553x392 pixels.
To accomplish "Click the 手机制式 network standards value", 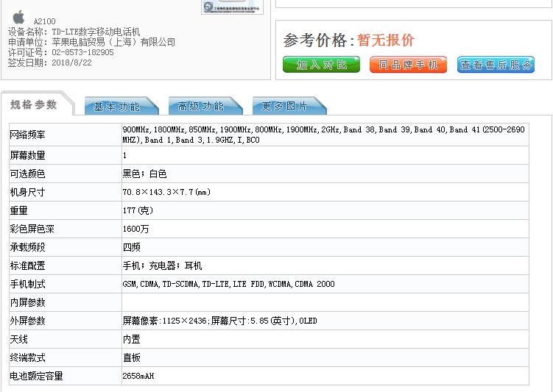I will (228, 284).
